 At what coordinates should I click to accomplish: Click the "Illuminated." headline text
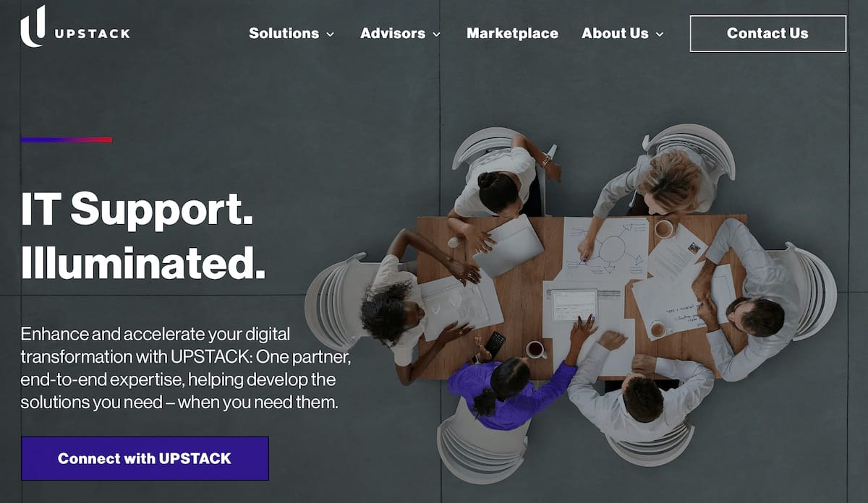[x=143, y=265]
